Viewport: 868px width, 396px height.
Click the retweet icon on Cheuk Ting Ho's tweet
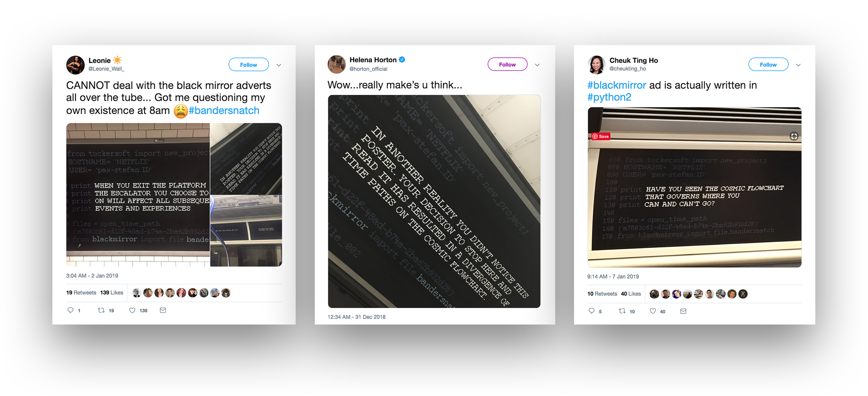tap(622, 311)
